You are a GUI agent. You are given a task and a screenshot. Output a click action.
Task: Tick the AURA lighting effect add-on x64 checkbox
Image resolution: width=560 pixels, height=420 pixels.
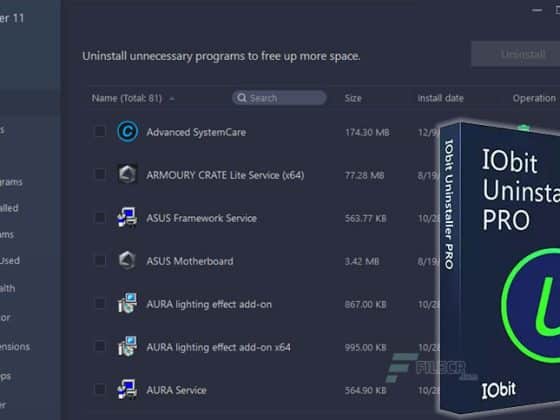click(100, 346)
